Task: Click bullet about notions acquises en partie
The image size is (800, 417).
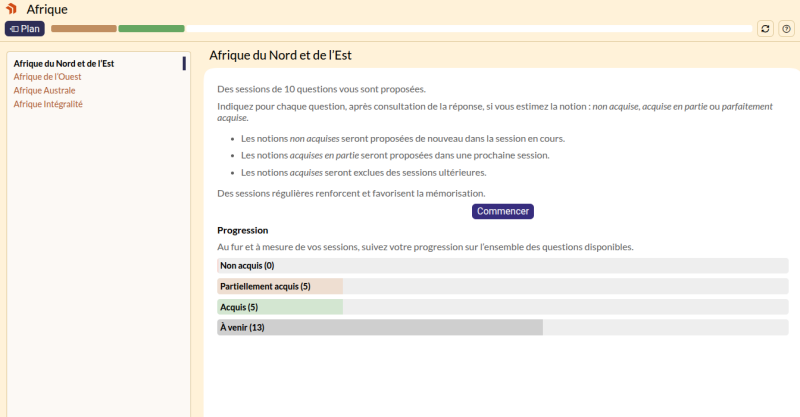Action: point(395,155)
